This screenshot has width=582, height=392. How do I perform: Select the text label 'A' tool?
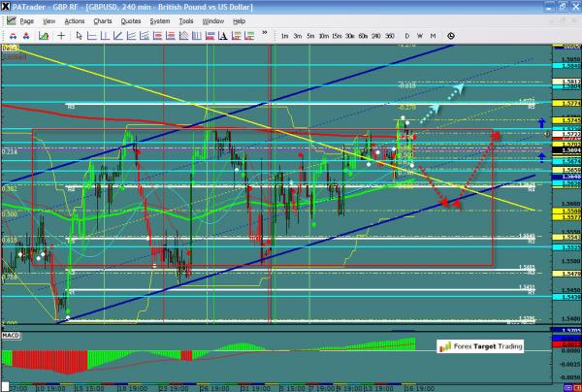tap(223, 36)
